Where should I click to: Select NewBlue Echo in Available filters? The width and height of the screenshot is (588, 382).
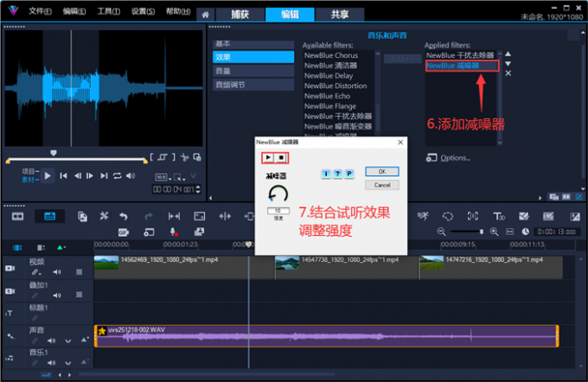(x=324, y=96)
